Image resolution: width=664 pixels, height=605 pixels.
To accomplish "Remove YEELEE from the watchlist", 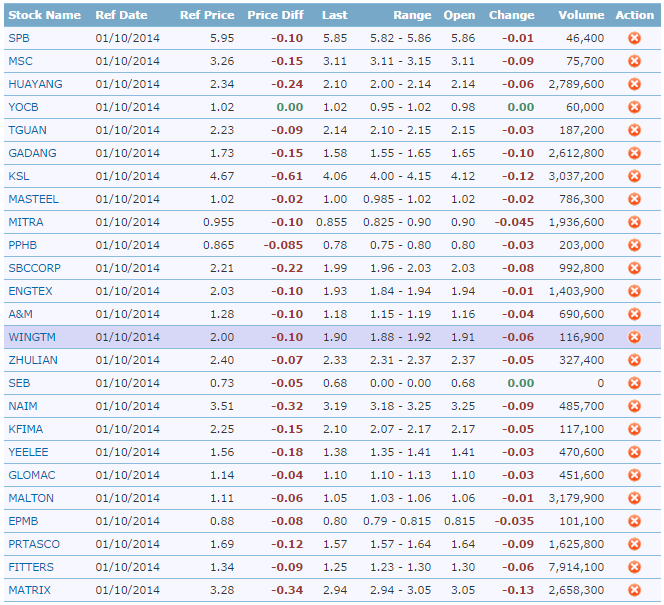I will 634,452.
